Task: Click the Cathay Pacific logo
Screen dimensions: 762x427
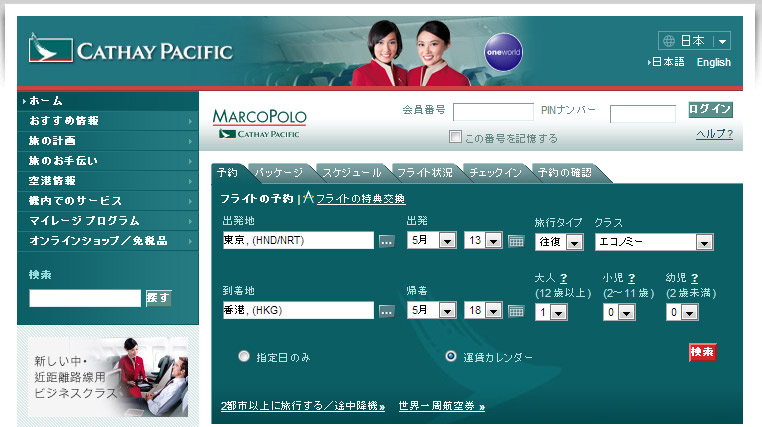Action: [130, 50]
